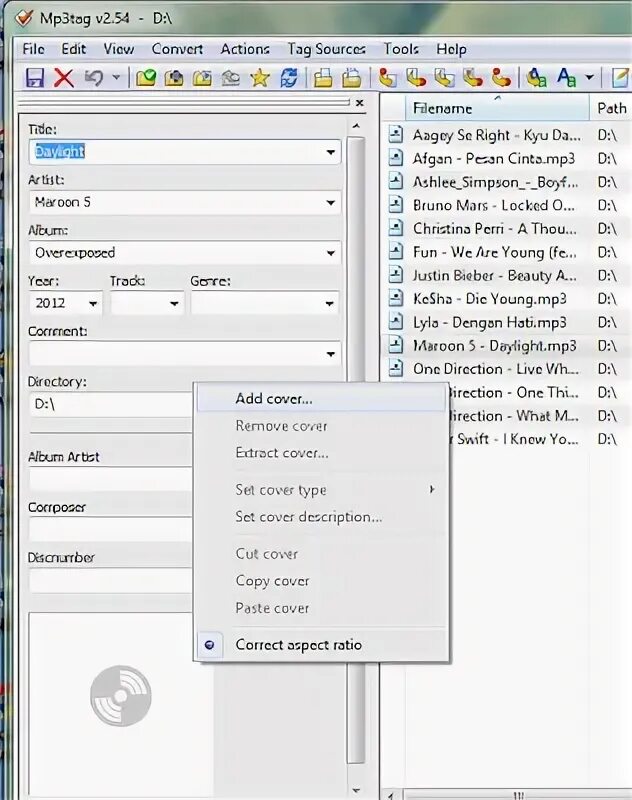Open the Edit menu
Image resolution: width=632 pixels, height=800 pixels.
[73, 49]
